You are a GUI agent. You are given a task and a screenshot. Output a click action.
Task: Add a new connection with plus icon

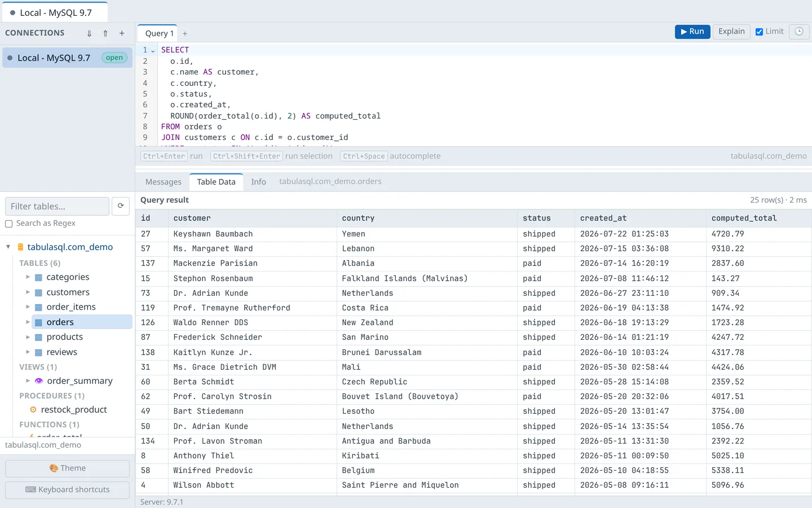point(122,33)
